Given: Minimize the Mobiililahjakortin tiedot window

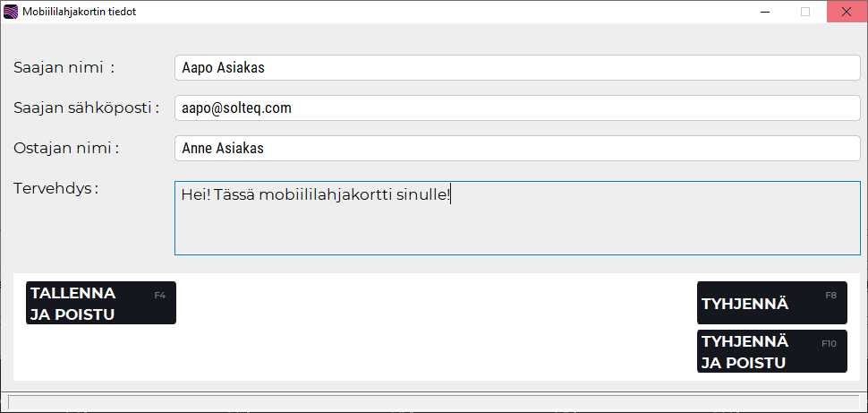Looking at the screenshot, I should click(765, 12).
